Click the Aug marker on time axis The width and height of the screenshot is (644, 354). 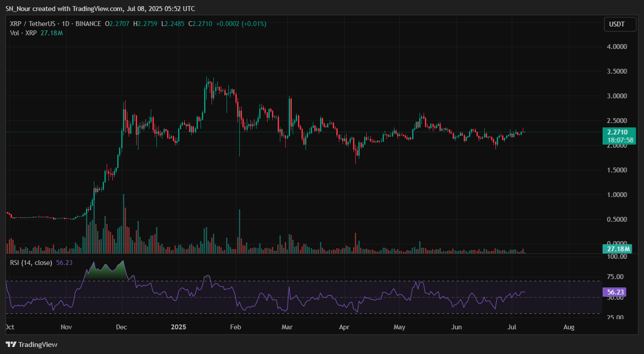point(569,327)
